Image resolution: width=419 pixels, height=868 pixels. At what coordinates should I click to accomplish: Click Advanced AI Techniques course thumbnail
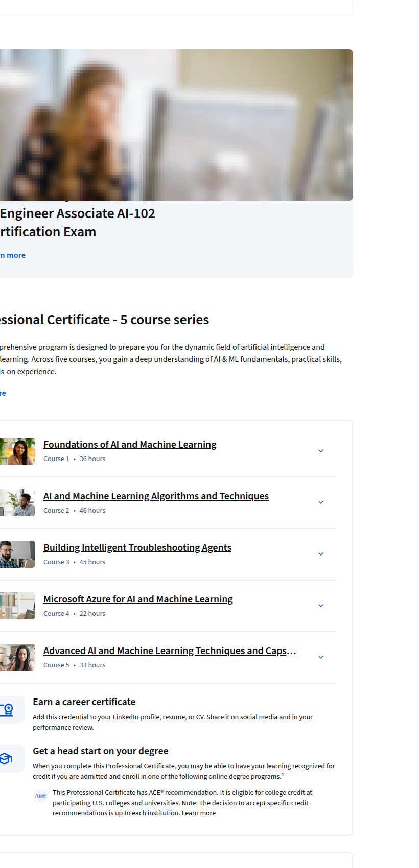pos(17,657)
